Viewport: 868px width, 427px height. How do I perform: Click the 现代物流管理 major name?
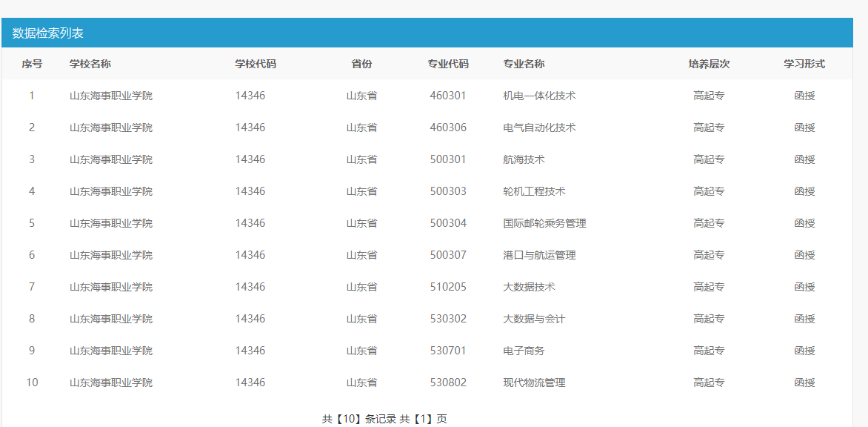[534, 383]
